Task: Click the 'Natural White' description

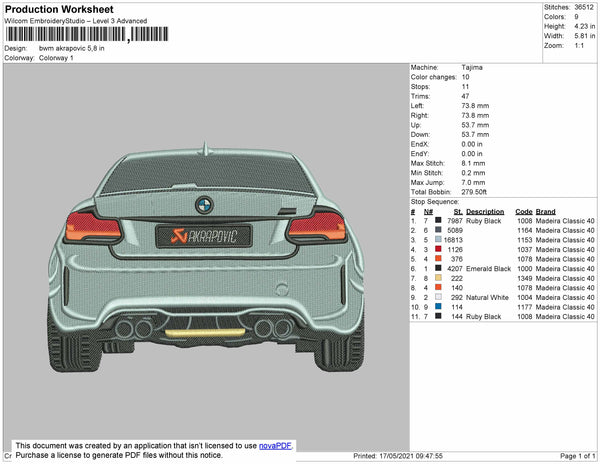Action: (487, 297)
